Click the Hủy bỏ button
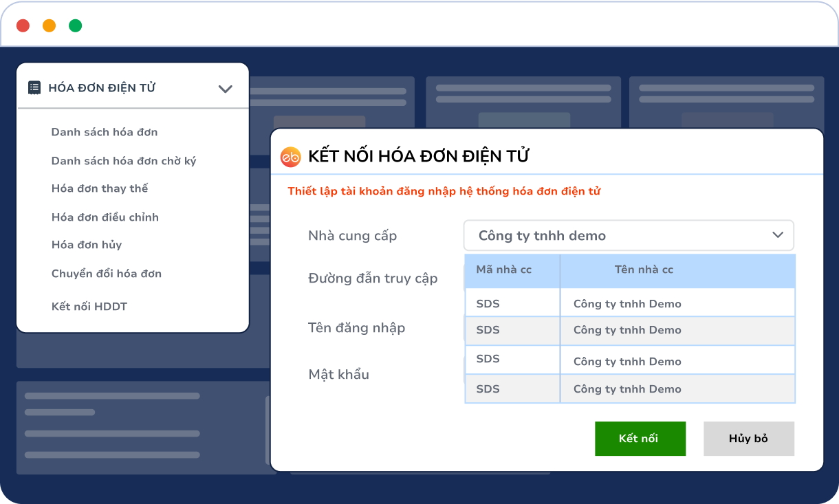839x504 pixels. point(749,439)
